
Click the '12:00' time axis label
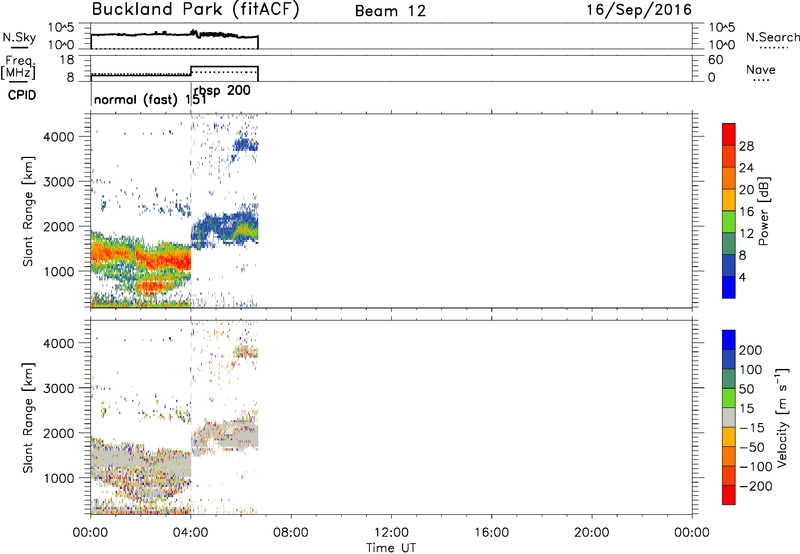tap(391, 533)
